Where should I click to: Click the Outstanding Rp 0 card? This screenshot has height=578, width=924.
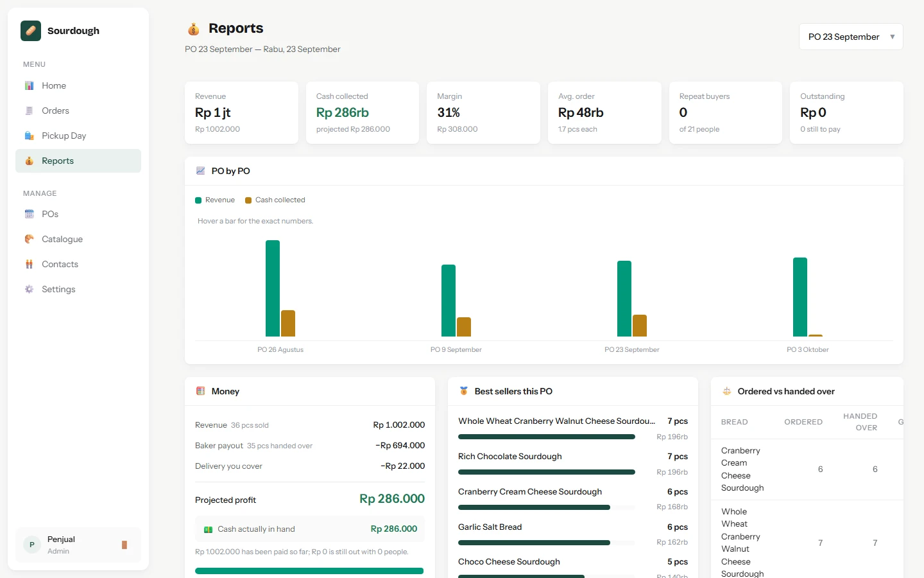point(846,112)
